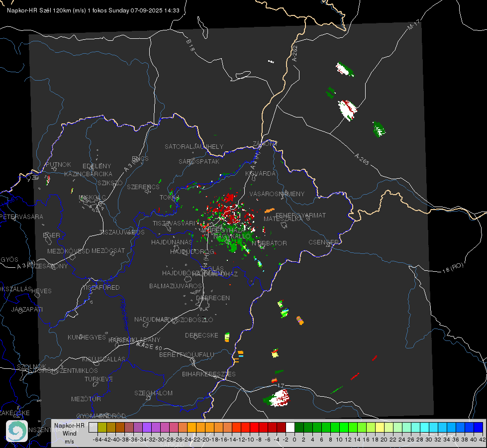Click the gray leftmost legend swatch
This screenshot has width=487, height=448.
[x=93, y=428]
